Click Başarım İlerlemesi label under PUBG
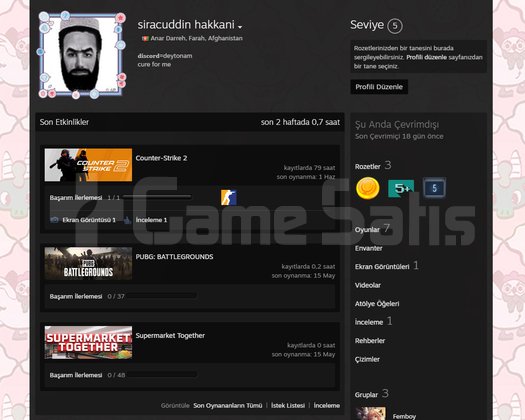 coord(76,296)
